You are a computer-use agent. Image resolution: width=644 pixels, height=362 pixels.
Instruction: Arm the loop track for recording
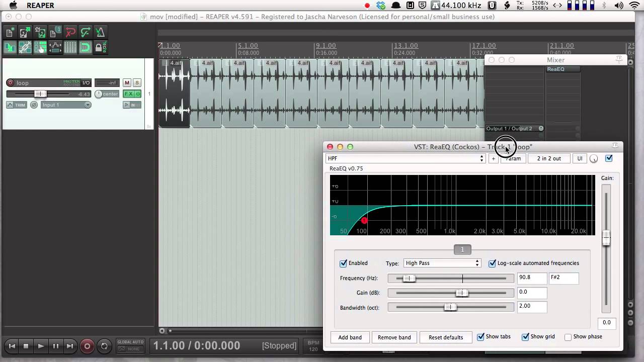pyautogui.click(x=10, y=83)
